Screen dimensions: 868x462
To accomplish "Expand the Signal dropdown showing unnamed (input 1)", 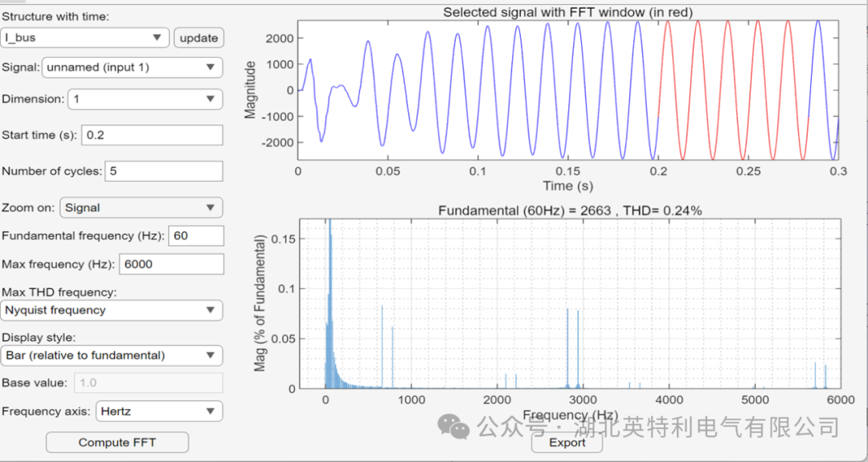I will pyautogui.click(x=132, y=67).
